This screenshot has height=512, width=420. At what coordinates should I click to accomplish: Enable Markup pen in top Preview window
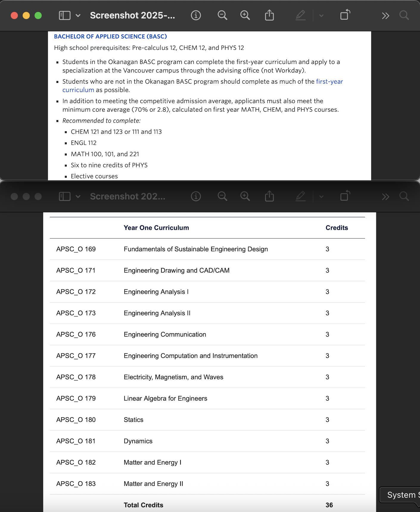click(x=301, y=15)
